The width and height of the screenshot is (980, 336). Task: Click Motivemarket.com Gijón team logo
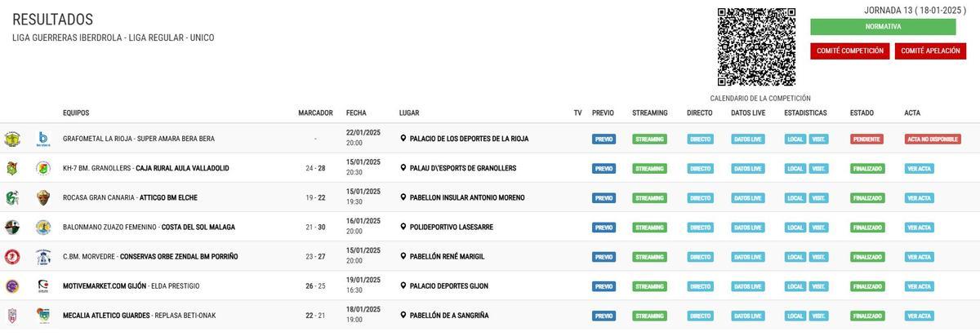coord(12,286)
